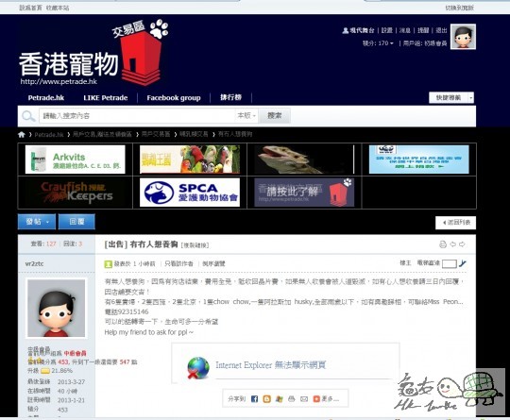The image size is (510, 420).
Task: Click the elevator go arrow icon
Action: click(x=463, y=263)
